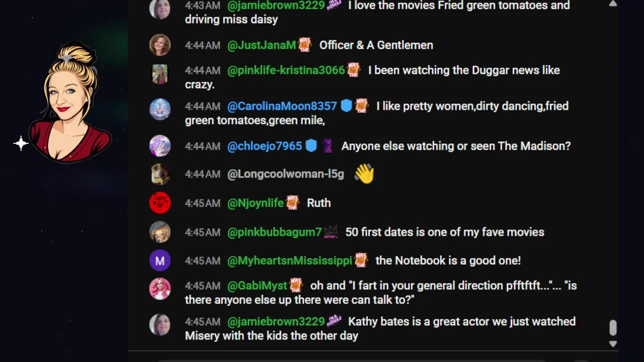Click the cartoon blonde woman avatar logo
Viewport: 644px width, 362px height.
(69, 103)
